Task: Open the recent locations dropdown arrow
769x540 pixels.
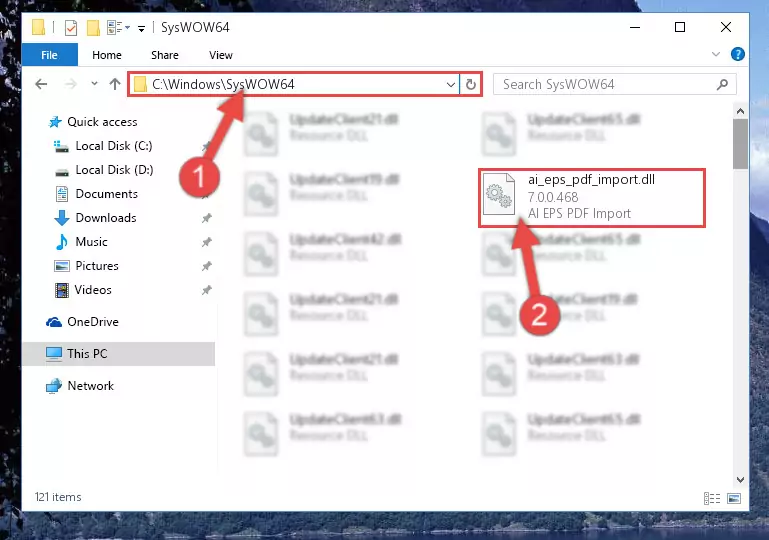Action: coord(94,84)
